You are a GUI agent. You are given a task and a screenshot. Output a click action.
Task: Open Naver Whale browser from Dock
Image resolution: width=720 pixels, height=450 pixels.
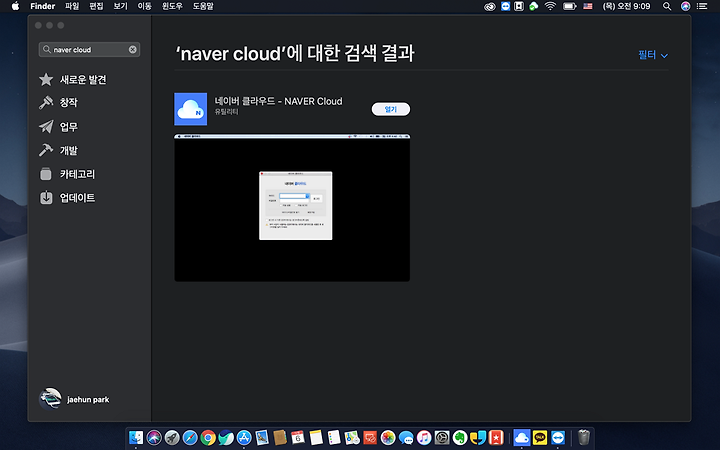pos(226,438)
